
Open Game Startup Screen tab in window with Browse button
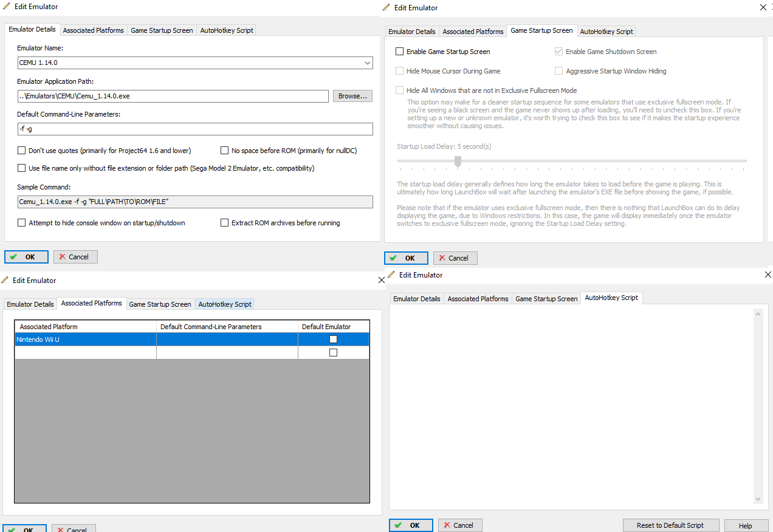162,30
